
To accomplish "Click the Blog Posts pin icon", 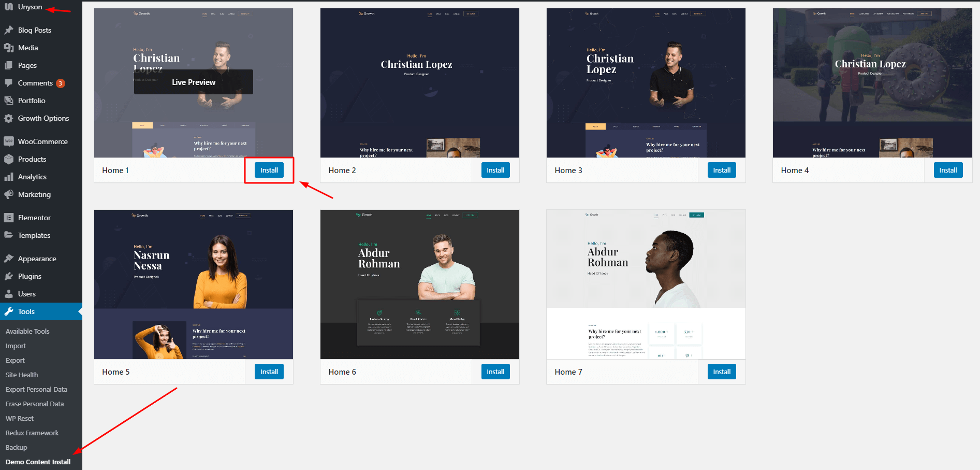I will click(9, 30).
